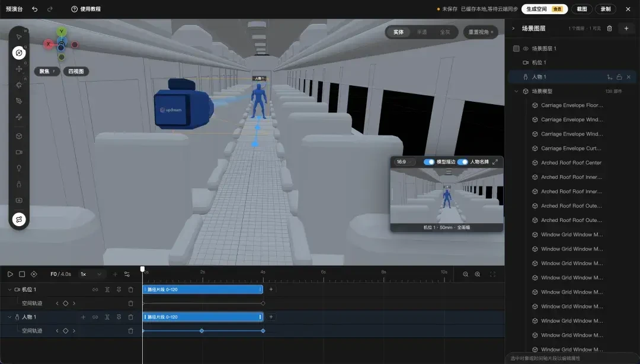The width and height of the screenshot is (640, 364).
Task: Expand the camera preview to fullscreen
Action: pyautogui.click(x=495, y=162)
